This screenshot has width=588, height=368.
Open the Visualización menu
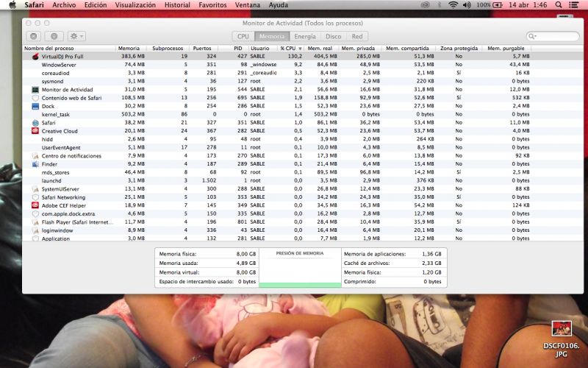pyautogui.click(x=135, y=5)
